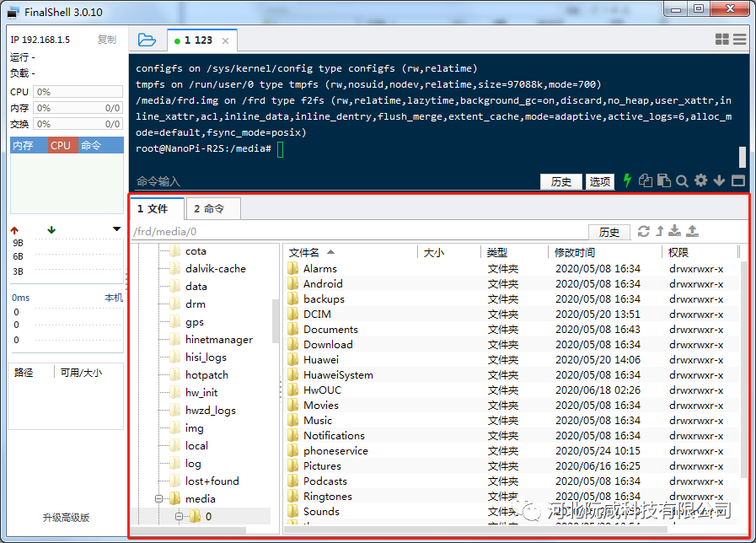
Task: Open the connection manager folder icon
Action: 147,40
